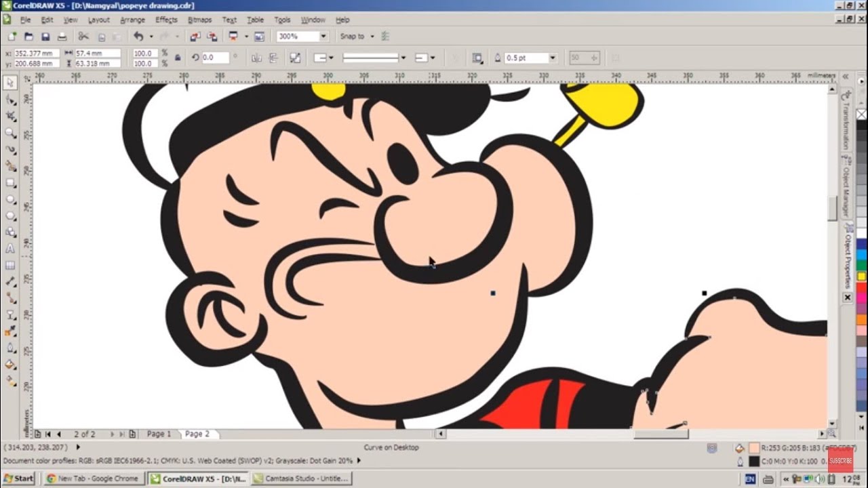Click the Export icon
Image resolution: width=868 pixels, height=488 pixels.
tap(212, 37)
